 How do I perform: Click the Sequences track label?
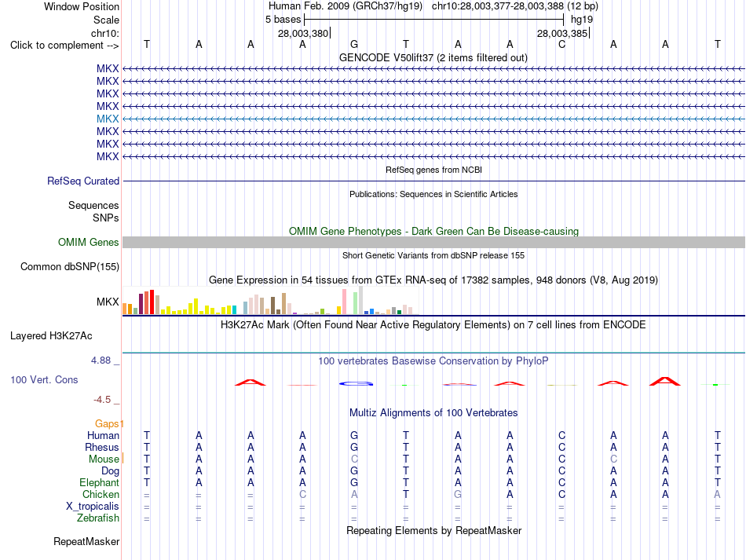[93, 205]
